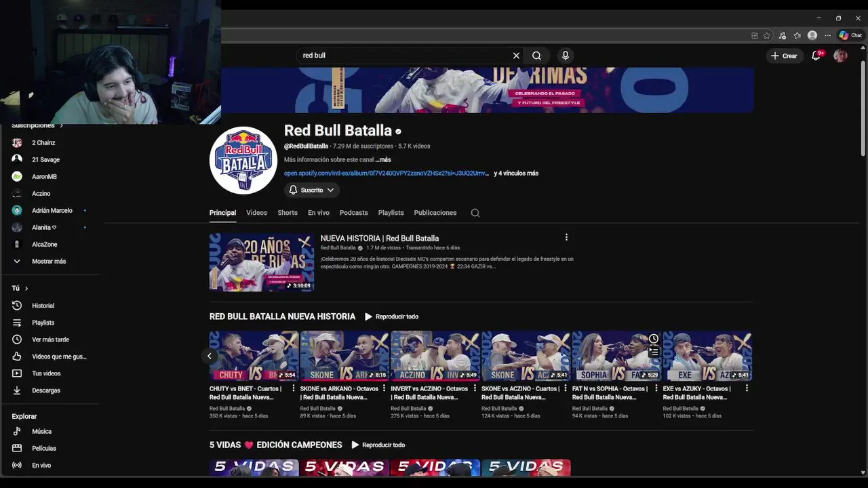Open Playlists in the sidebar
The width and height of the screenshot is (868, 488).
(x=49, y=323)
